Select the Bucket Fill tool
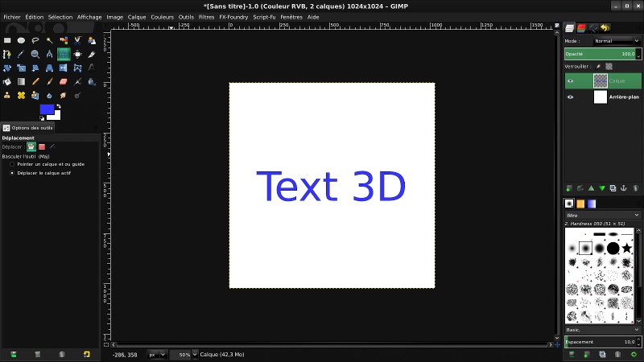 click(7, 82)
